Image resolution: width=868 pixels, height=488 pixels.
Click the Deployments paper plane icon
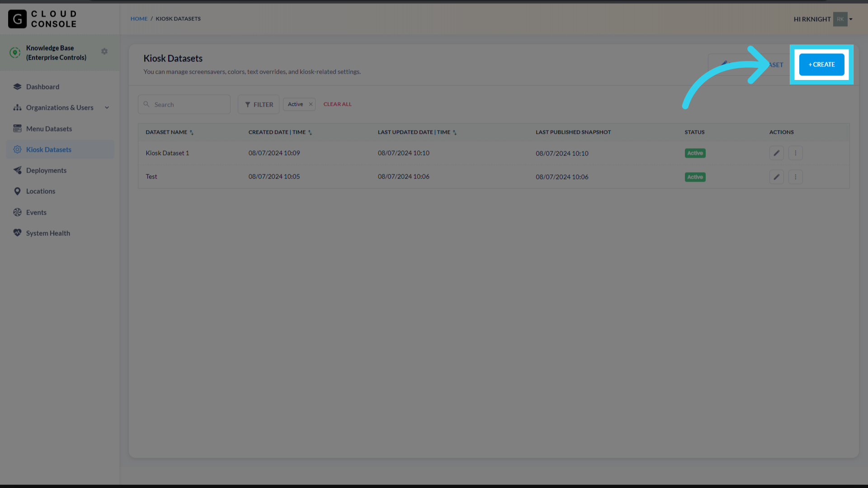tap(17, 170)
